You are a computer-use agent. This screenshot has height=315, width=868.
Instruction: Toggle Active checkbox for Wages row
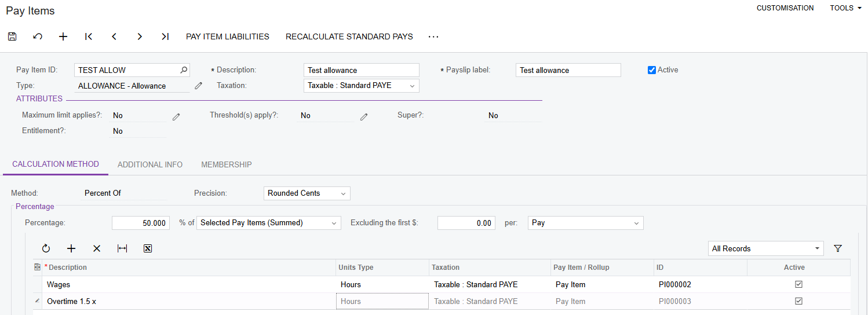click(798, 284)
